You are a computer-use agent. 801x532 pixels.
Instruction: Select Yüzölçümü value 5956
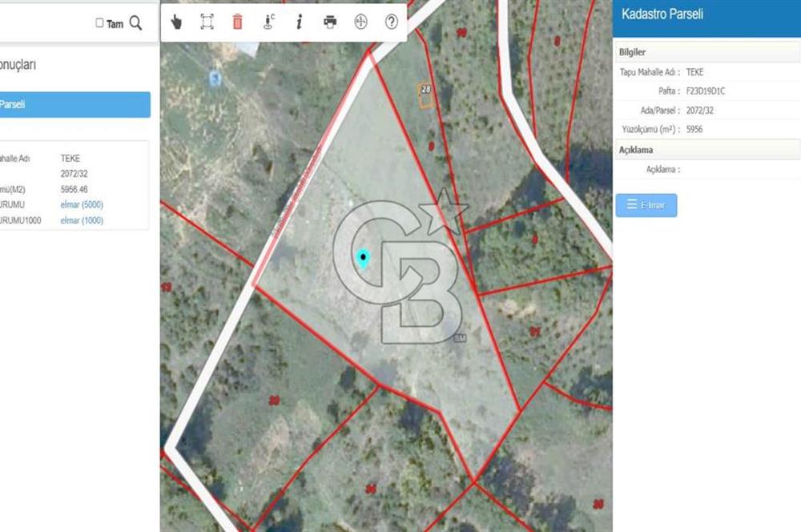tap(694, 129)
